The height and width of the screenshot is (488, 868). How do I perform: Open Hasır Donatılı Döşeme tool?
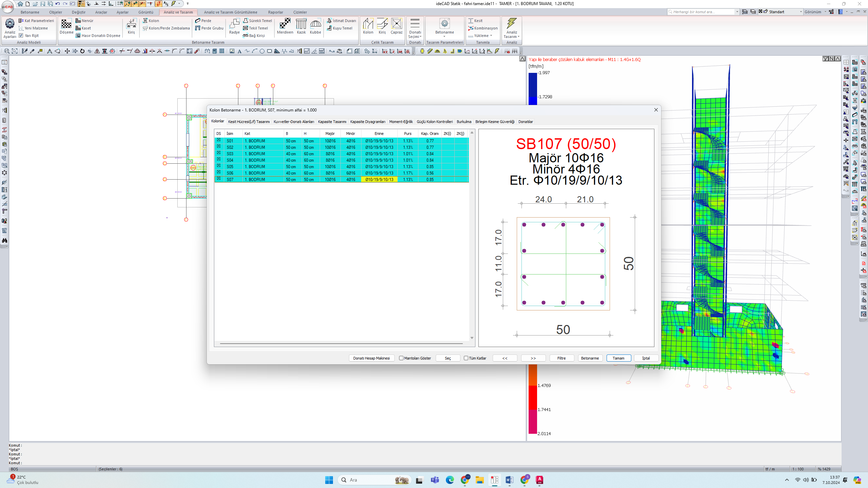98,36
